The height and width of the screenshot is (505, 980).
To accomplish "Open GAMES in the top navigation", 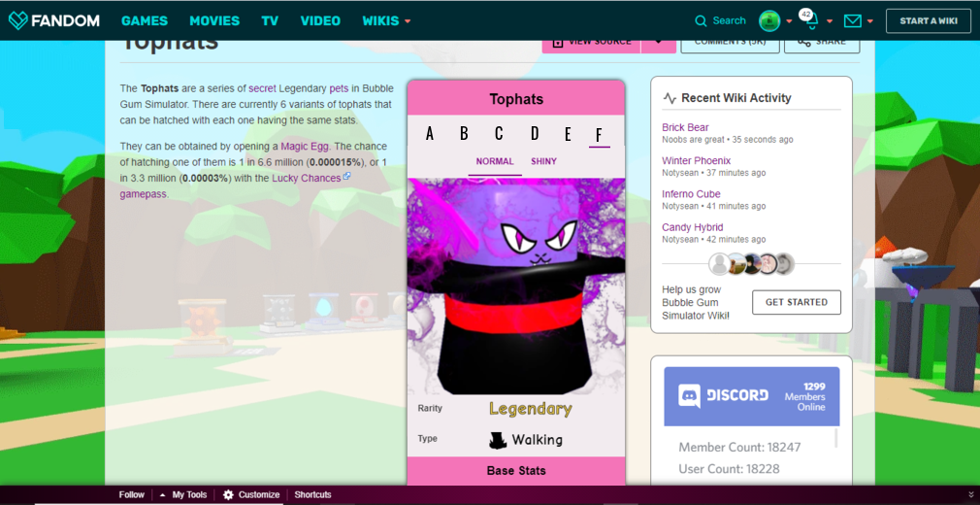I will [145, 20].
